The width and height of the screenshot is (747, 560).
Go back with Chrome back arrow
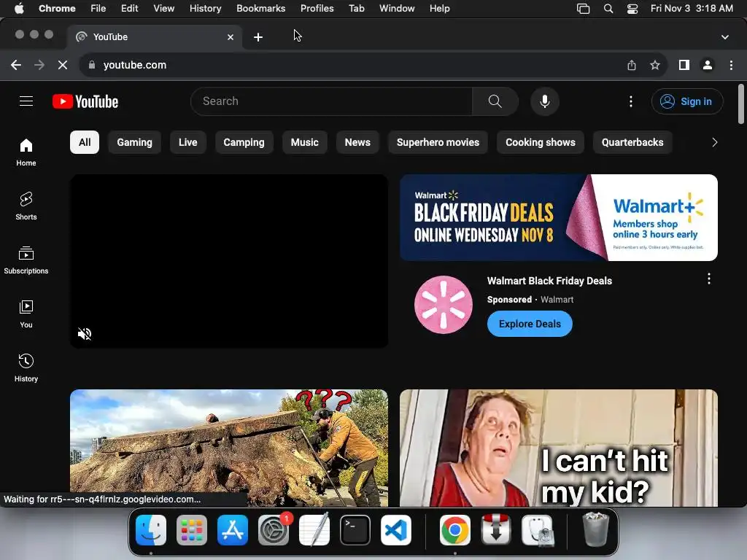[16, 65]
